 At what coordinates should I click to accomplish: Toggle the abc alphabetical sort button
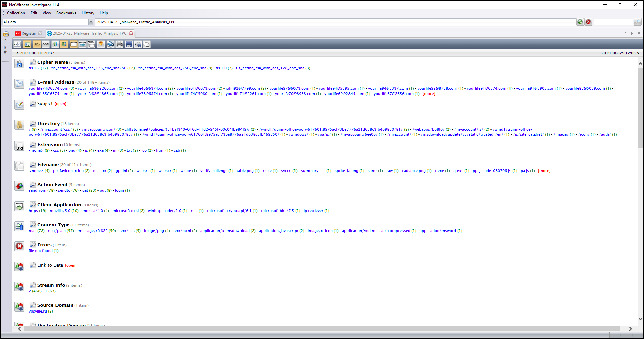(x=46, y=44)
